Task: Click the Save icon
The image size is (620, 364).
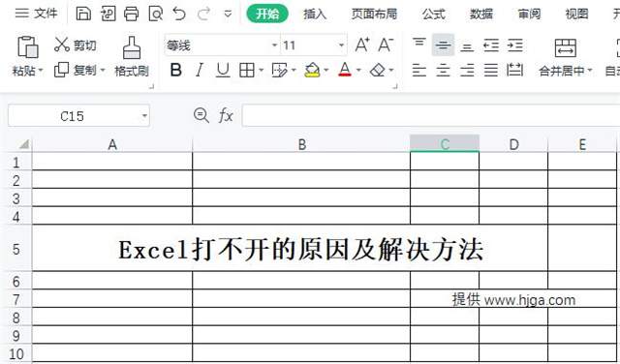Action: [83, 14]
